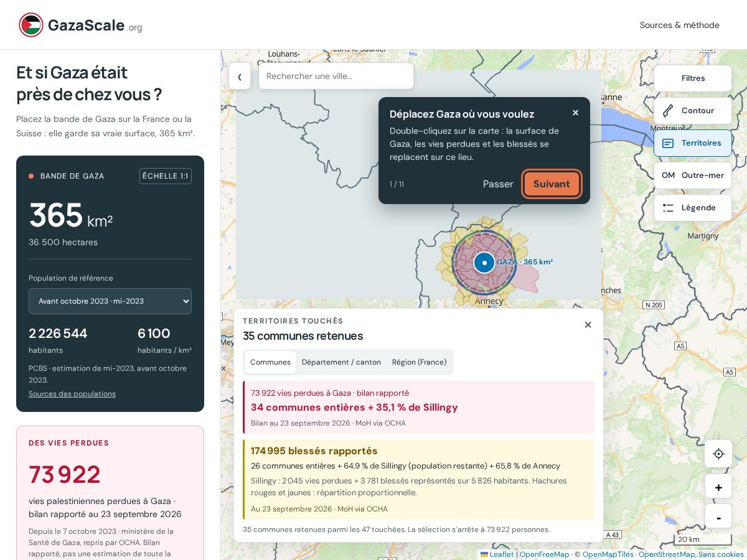Image resolution: width=747 pixels, height=560 pixels.
Task: Click "174 995 blessés rapportés" heading
Action: (314, 451)
